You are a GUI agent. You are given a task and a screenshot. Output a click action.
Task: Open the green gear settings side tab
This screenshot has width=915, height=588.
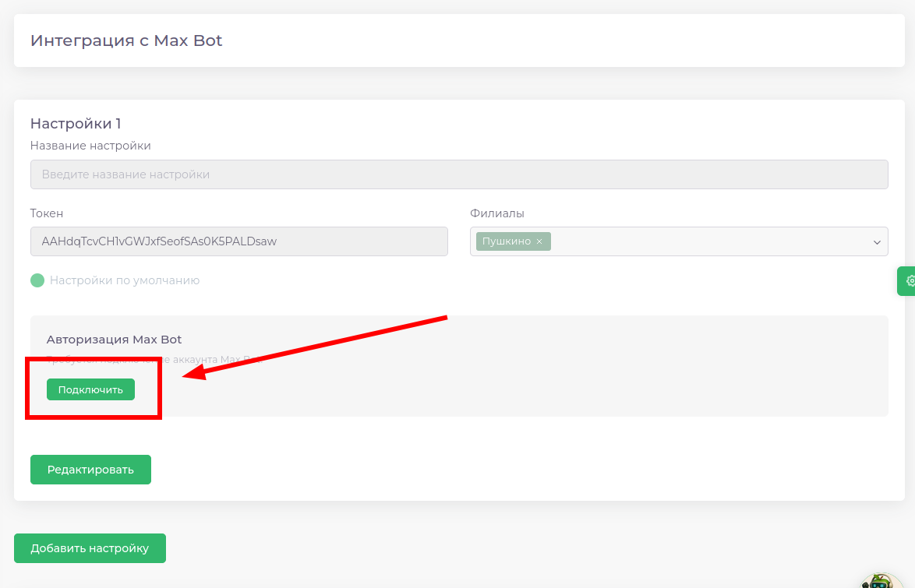(x=907, y=280)
